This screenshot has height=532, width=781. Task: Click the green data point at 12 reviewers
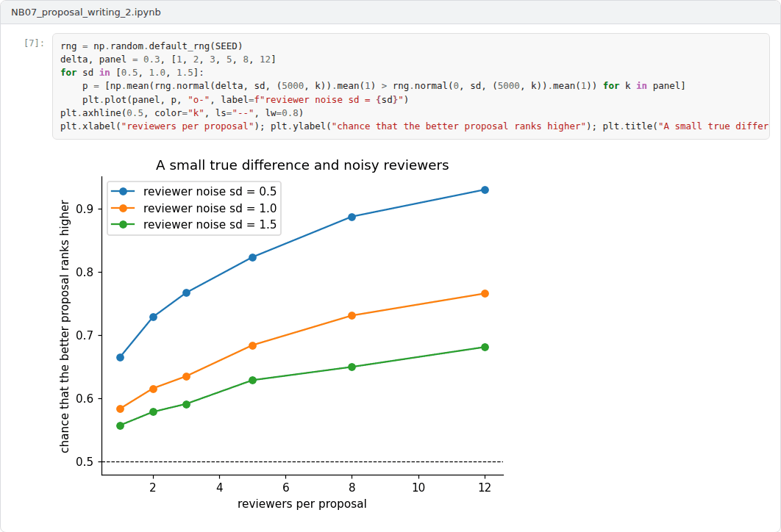pyautogui.click(x=485, y=348)
